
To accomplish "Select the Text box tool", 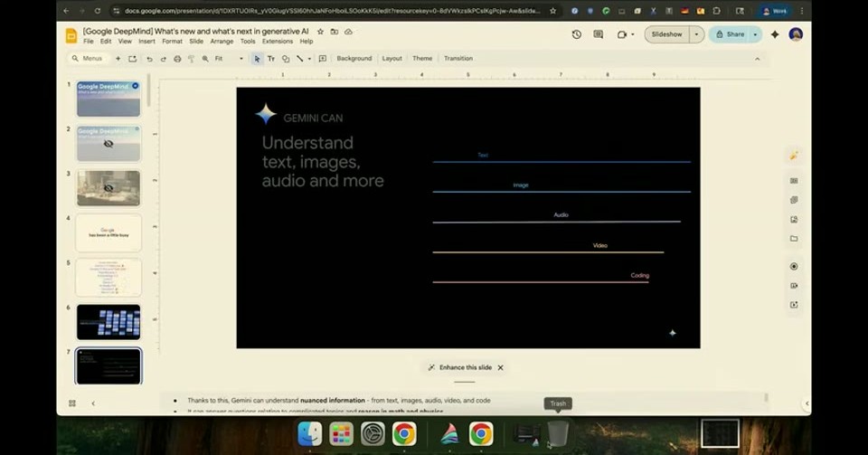I will pyautogui.click(x=271, y=59).
